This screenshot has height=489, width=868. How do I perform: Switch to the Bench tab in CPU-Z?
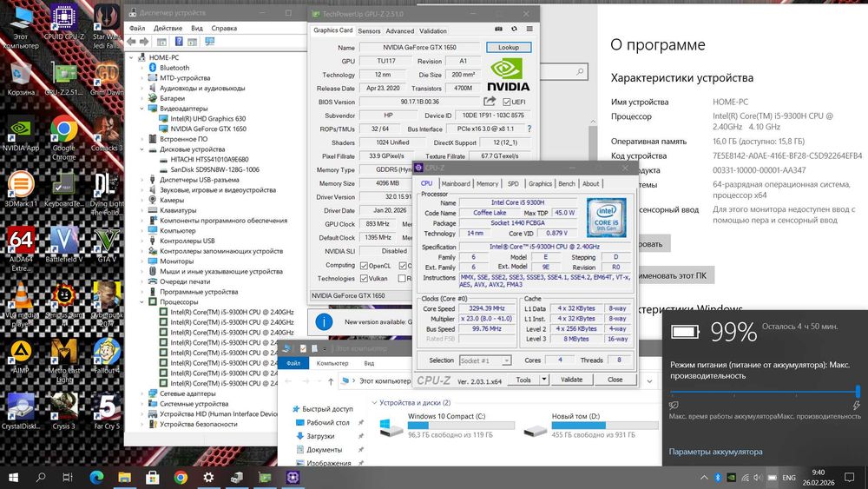(x=566, y=183)
